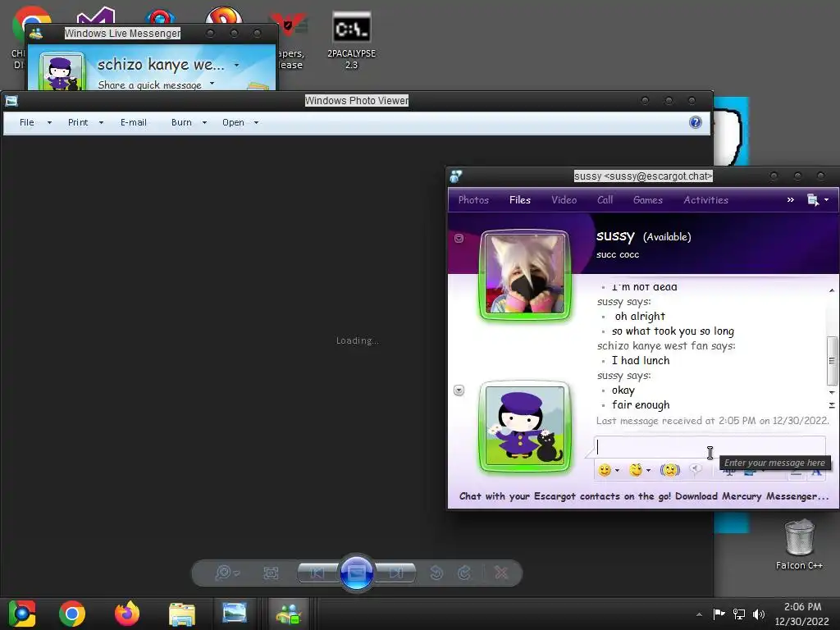The width and height of the screenshot is (840, 630).
Task: Click 'Share a quick message' in Messenger
Action: coord(150,84)
